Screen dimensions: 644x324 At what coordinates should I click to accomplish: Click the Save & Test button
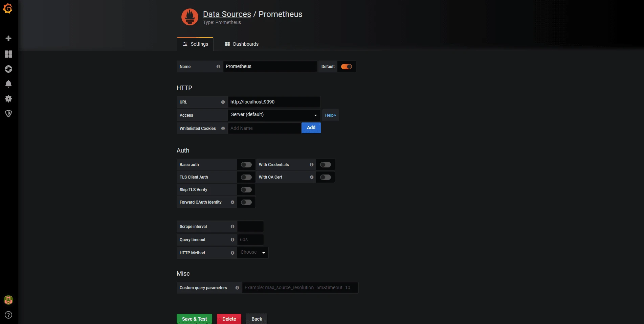194,319
